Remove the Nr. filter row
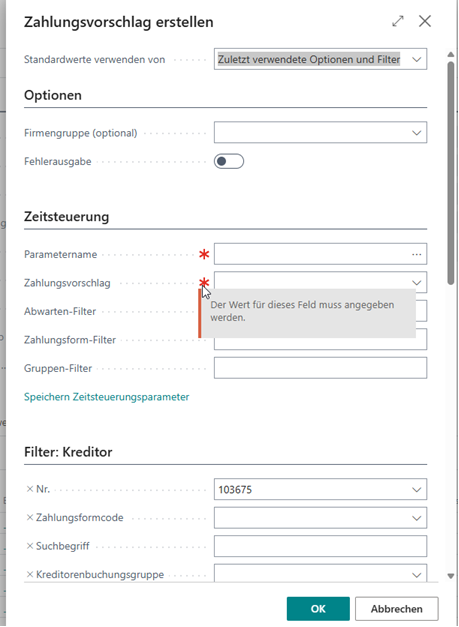Viewport: 459px width, 627px height. 30,489
